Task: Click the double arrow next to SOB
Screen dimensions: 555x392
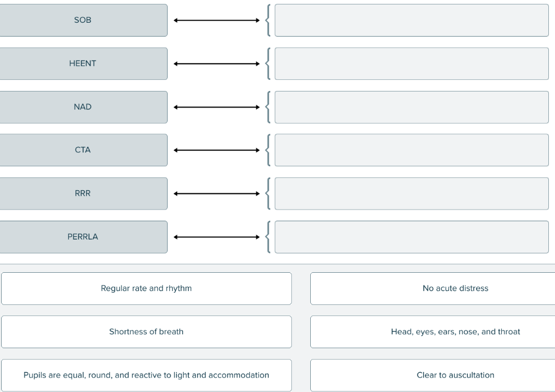Action: click(216, 21)
